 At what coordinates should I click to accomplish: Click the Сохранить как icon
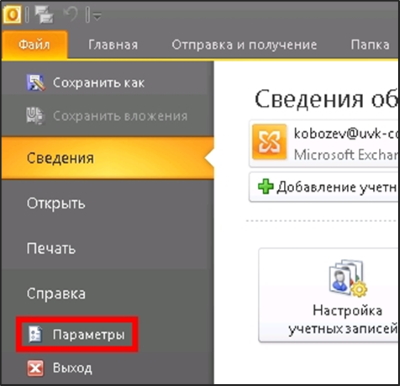point(35,83)
